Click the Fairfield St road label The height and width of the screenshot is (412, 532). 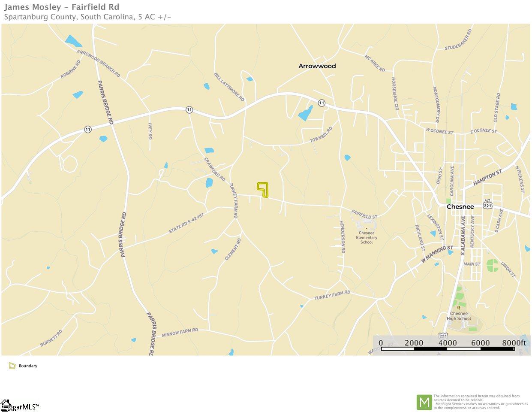tap(364, 214)
